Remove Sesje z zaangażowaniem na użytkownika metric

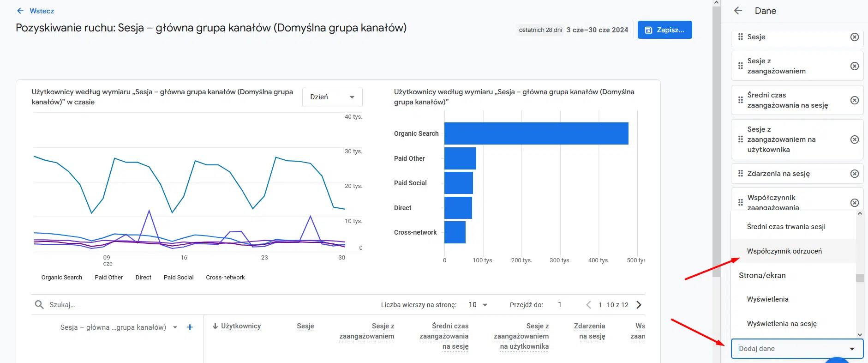854,139
